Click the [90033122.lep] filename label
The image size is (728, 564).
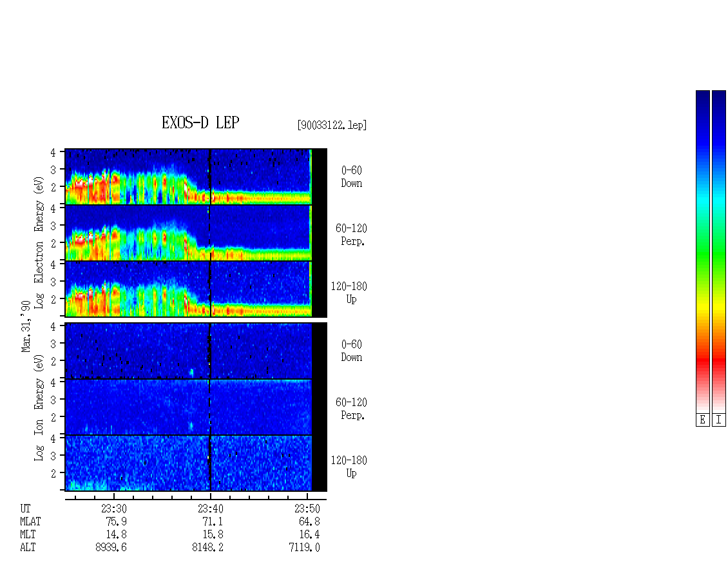(x=332, y=125)
